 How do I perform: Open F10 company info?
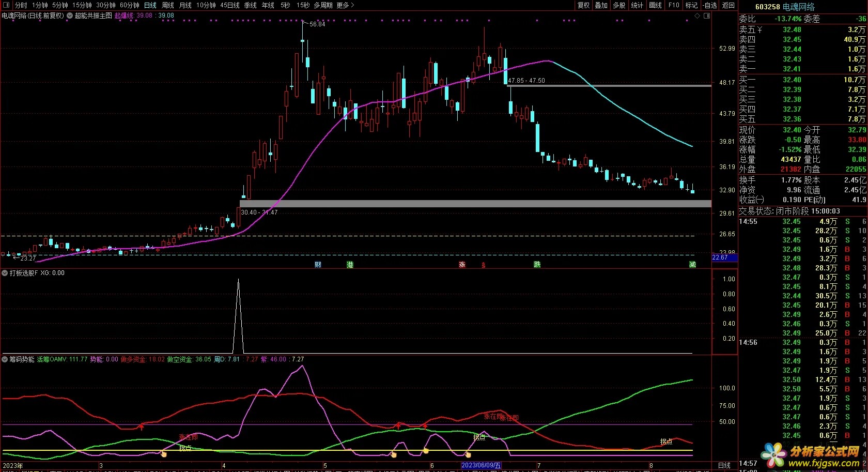(674, 5)
